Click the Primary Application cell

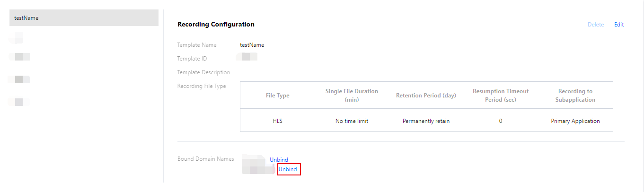pyautogui.click(x=575, y=121)
